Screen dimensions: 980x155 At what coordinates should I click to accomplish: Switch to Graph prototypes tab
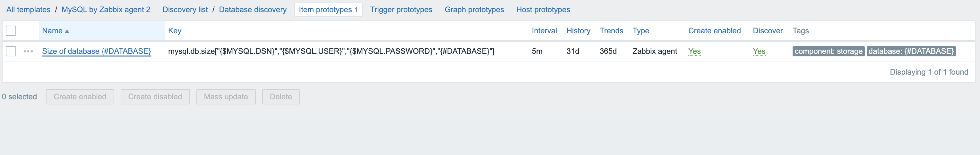pyautogui.click(x=474, y=10)
